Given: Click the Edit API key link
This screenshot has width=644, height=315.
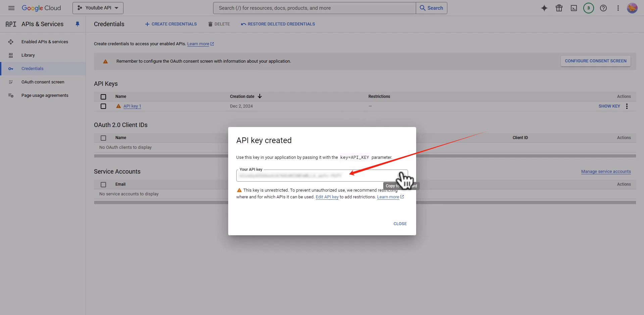Looking at the screenshot, I should [327, 197].
